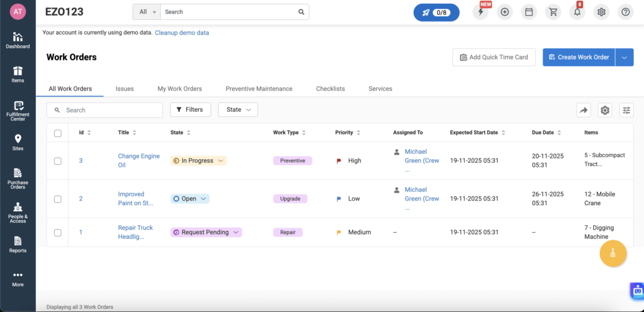The image size is (644, 312).
Task: Open table column settings sliders icon
Action: 626,110
